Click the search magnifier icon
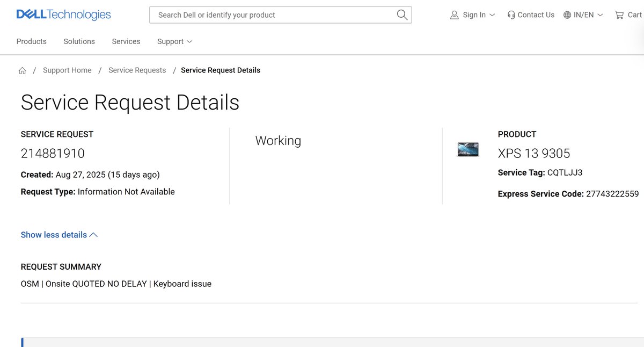Viewport: 644px width, 347px height. click(x=402, y=15)
